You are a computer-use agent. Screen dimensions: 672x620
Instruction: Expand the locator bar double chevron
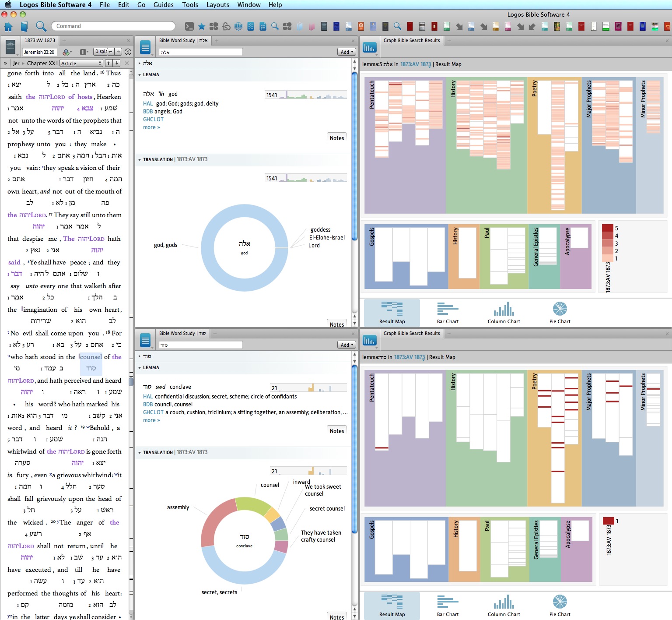tap(5, 63)
